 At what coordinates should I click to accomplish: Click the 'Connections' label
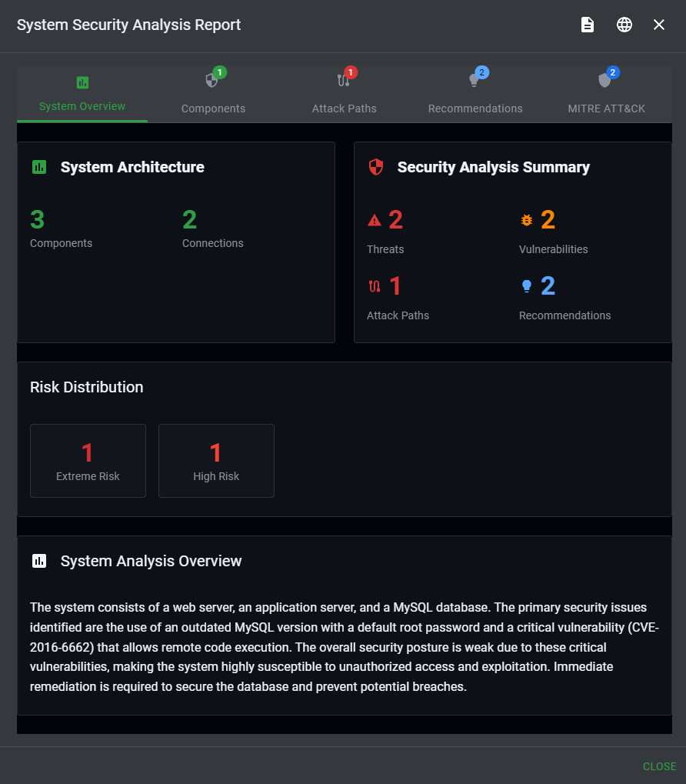click(x=213, y=243)
